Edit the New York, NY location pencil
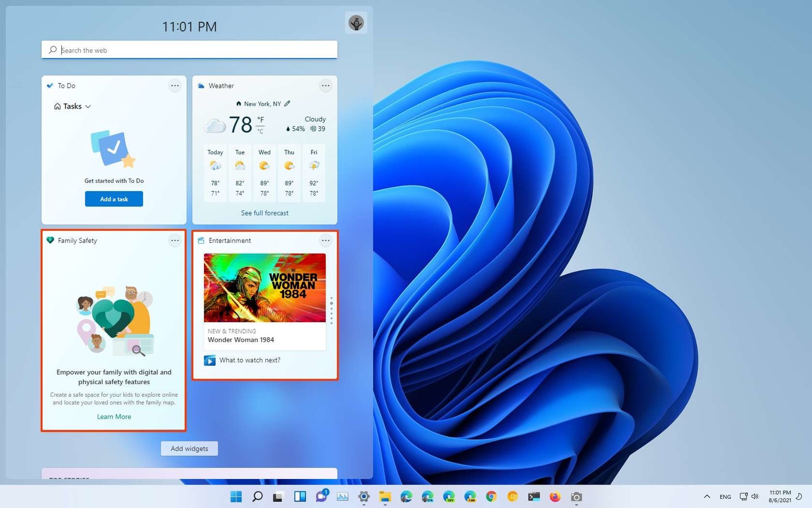This screenshot has height=508, width=812. tap(287, 104)
